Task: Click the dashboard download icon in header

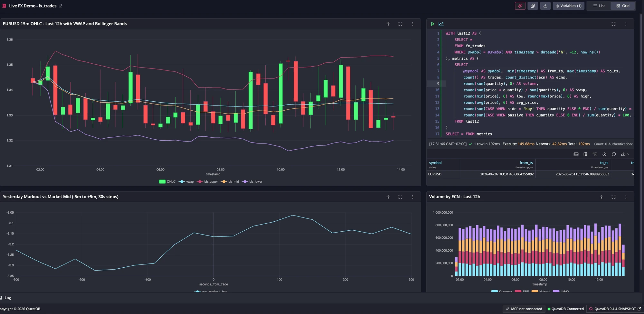Action: (545, 6)
